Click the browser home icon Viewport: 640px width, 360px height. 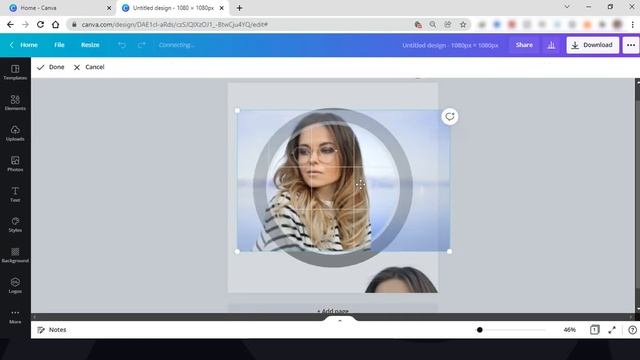click(x=56, y=24)
